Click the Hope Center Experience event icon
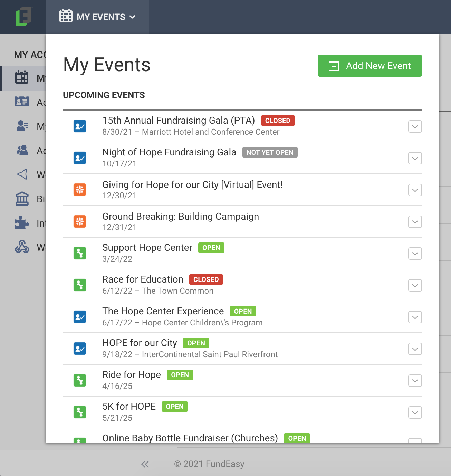Image resolution: width=451 pixels, height=476 pixels. [x=80, y=317]
